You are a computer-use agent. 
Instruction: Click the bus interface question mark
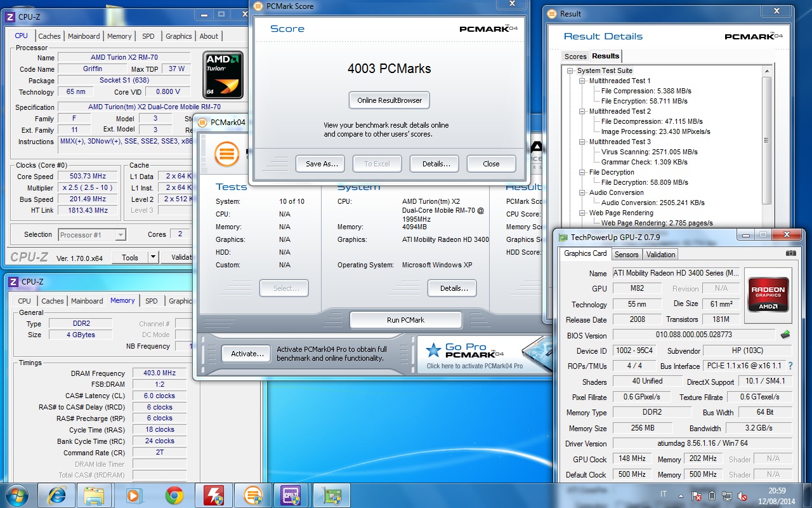(x=790, y=366)
